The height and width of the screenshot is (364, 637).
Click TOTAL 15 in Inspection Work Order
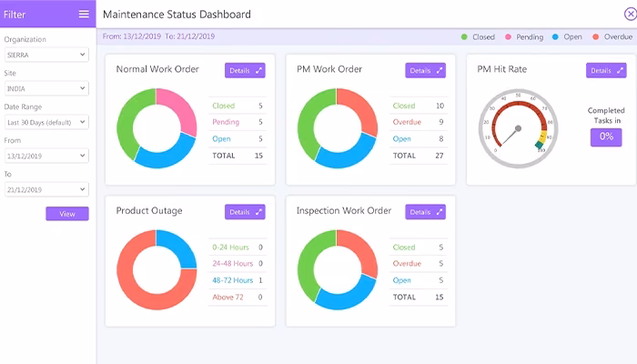click(419, 297)
